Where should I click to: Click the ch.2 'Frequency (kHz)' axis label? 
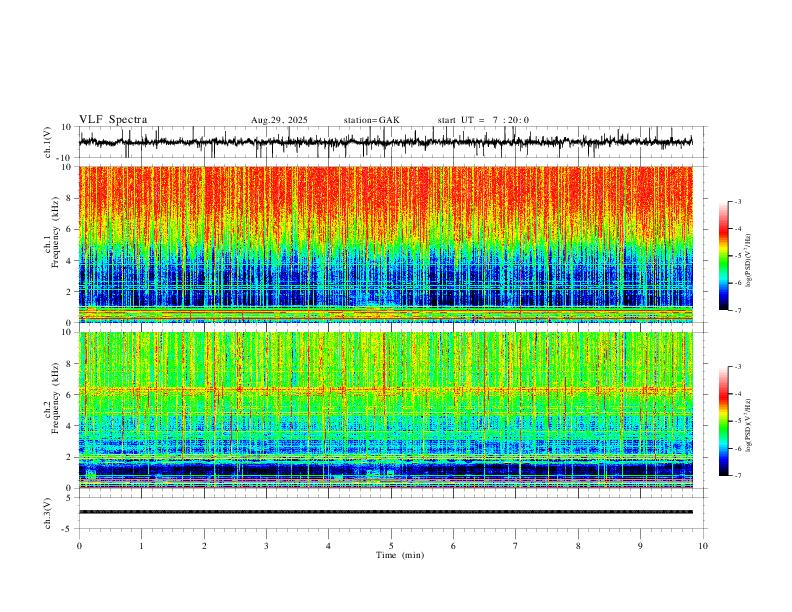56,397
